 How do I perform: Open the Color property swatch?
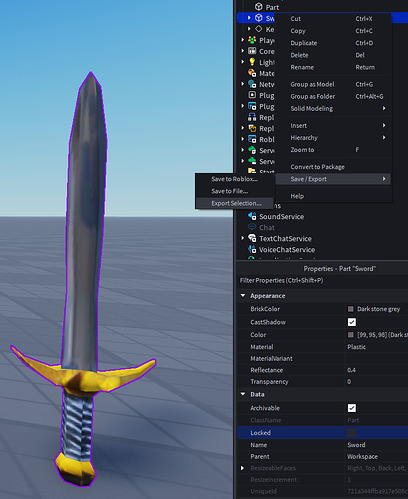click(x=350, y=335)
